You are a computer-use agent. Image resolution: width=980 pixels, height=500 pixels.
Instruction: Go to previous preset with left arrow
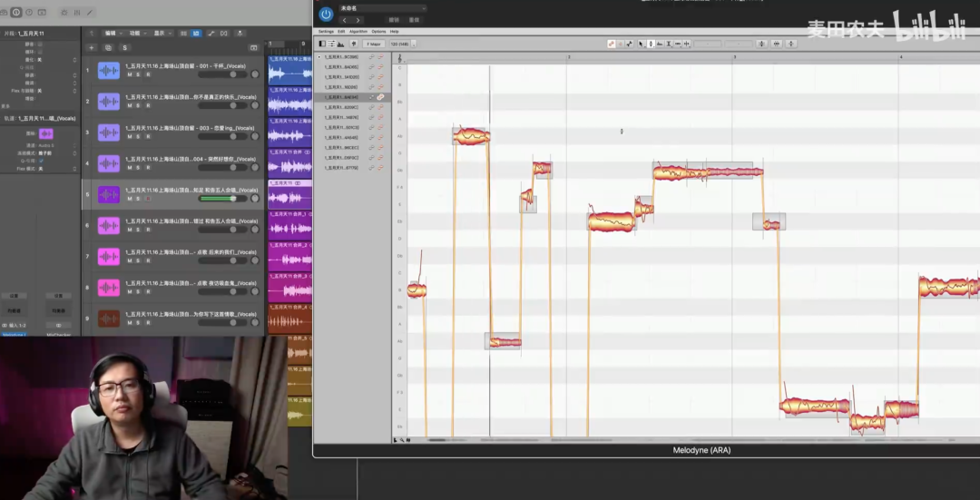344,20
